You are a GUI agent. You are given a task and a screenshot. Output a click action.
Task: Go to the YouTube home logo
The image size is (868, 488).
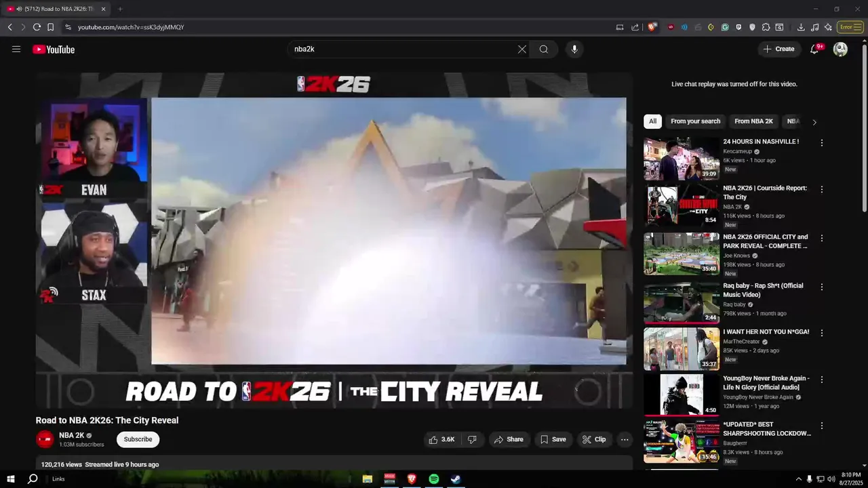click(x=54, y=49)
